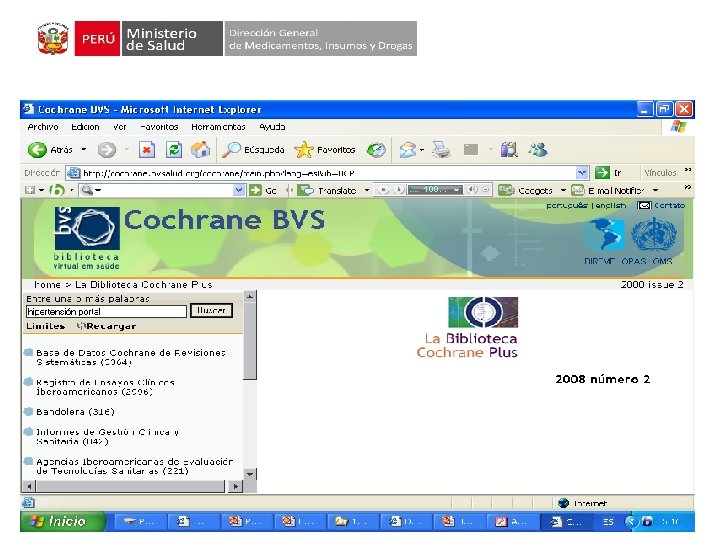Screen dimensions: 720x540
Task: Click the red X stop-loading icon
Action: point(146,150)
